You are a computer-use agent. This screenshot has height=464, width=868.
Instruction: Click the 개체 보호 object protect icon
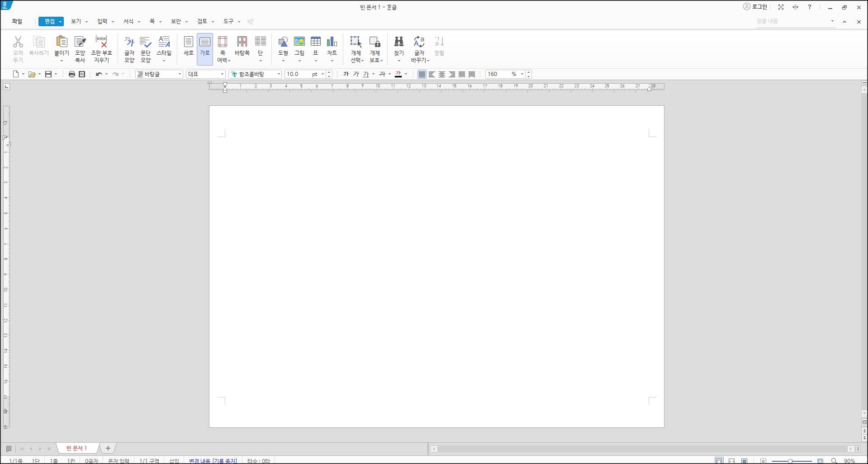pos(375,42)
